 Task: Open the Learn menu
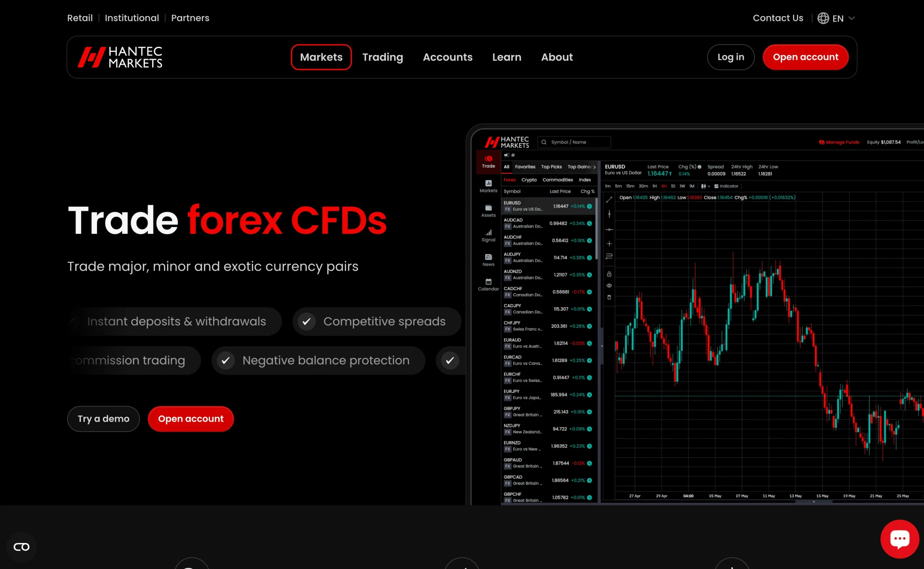click(x=507, y=57)
